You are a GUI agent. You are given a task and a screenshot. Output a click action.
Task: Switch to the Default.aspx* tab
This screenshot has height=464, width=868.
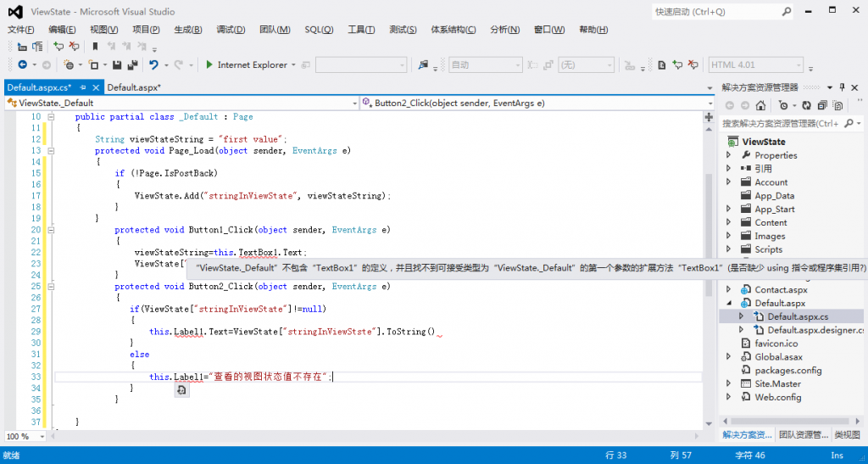tap(134, 87)
